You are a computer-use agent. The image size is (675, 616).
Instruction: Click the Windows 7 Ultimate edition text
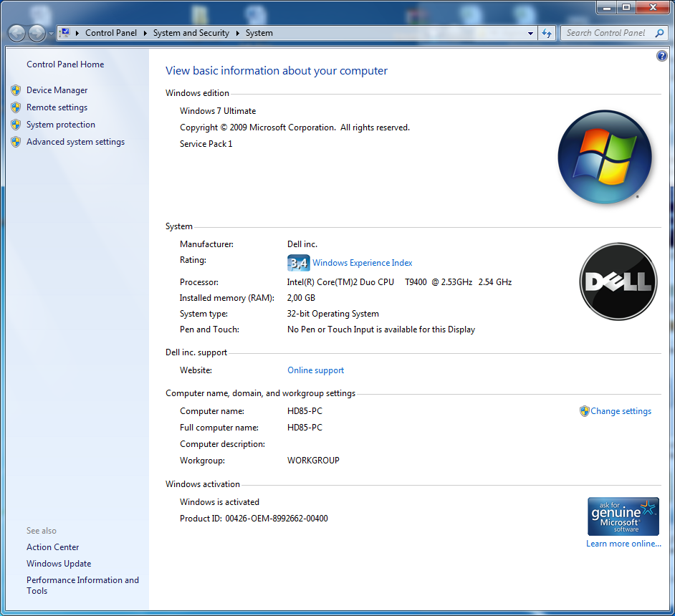click(x=218, y=110)
